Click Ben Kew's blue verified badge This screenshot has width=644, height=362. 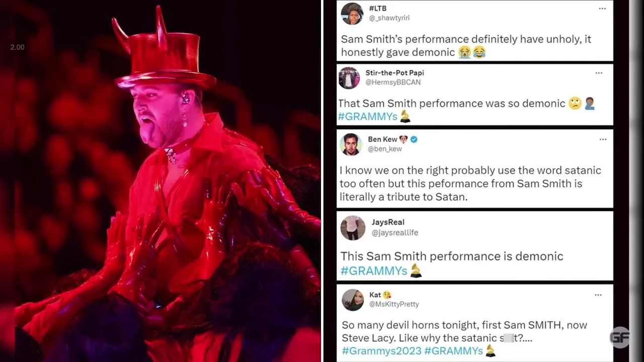coord(414,139)
